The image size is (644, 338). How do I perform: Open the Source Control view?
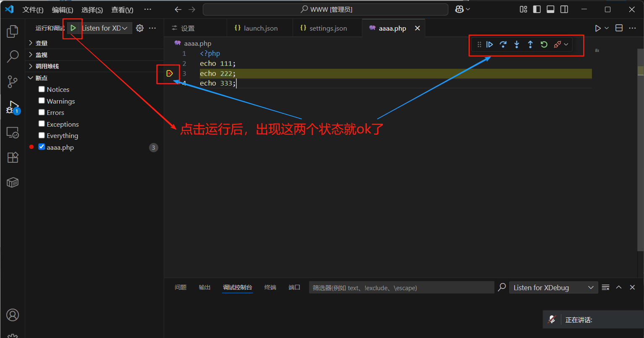click(x=13, y=81)
